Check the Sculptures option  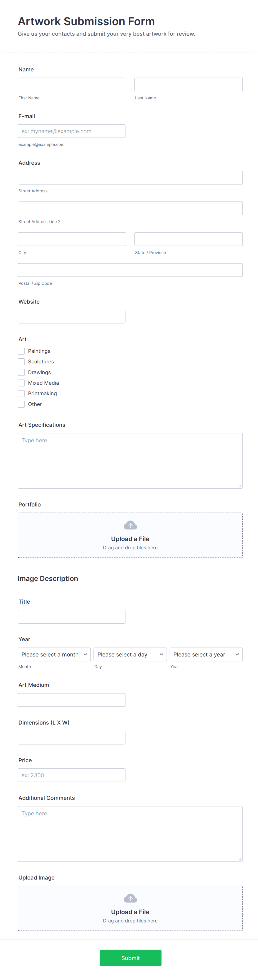(21, 361)
